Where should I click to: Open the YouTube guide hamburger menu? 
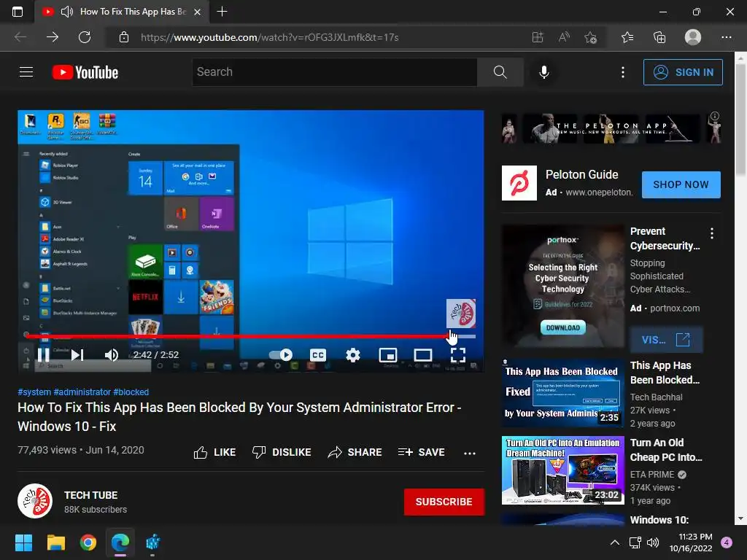coord(26,72)
